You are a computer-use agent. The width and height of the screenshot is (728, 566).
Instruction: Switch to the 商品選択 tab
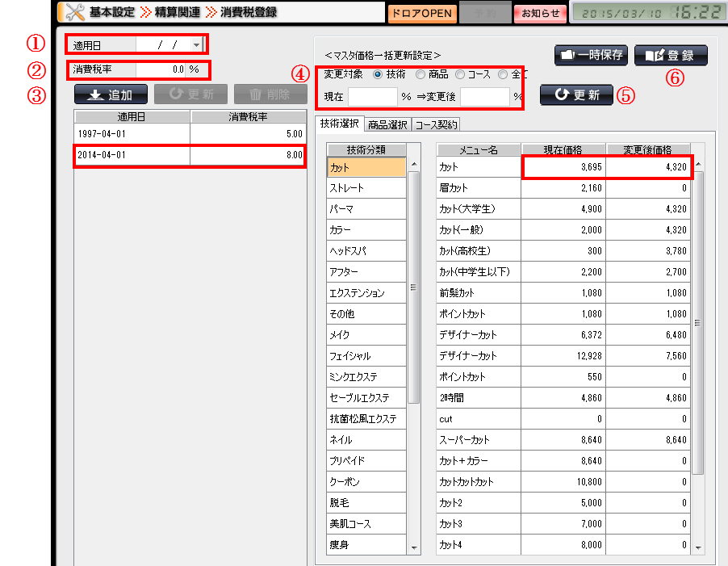click(x=387, y=124)
